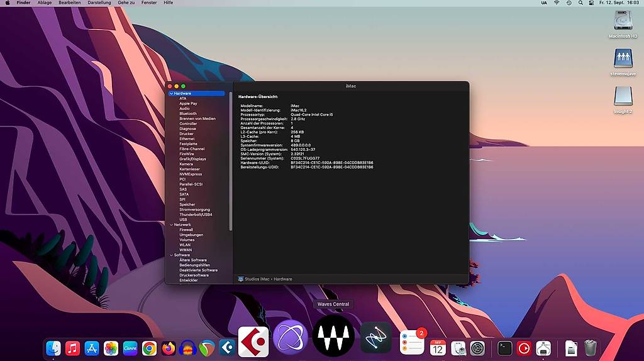Open the Ablage menu
Screen dimensions: 644x361
pyautogui.click(x=45, y=3)
